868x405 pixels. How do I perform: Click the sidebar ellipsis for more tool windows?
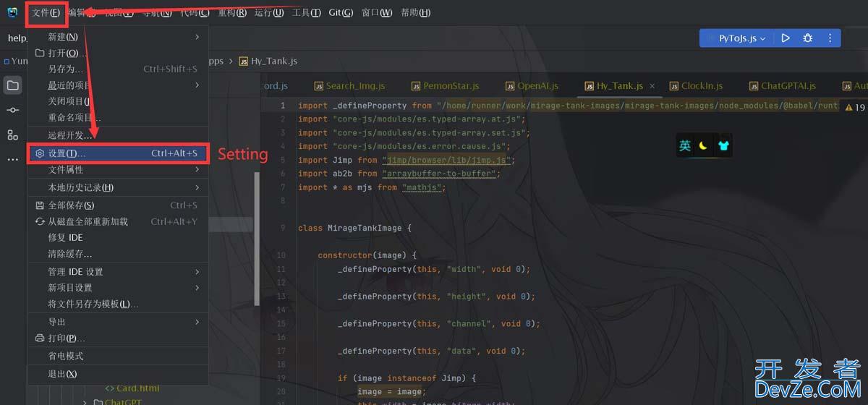[13, 159]
